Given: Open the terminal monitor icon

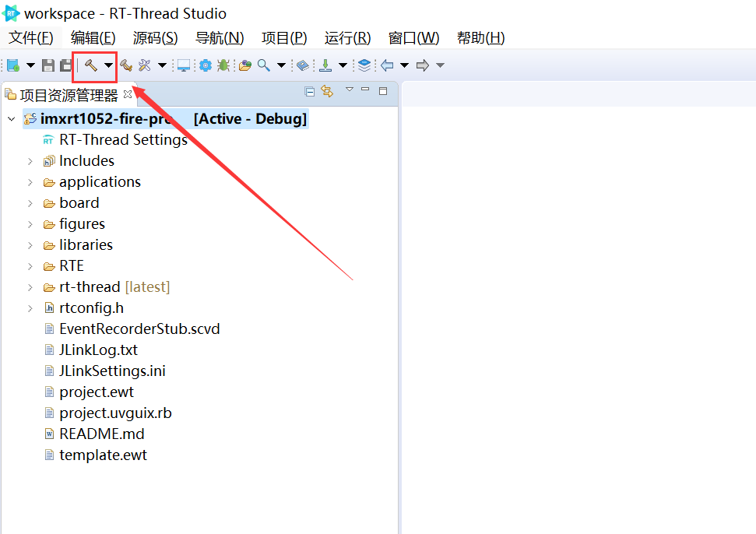Looking at the screenshot, I should coord(184,65).
